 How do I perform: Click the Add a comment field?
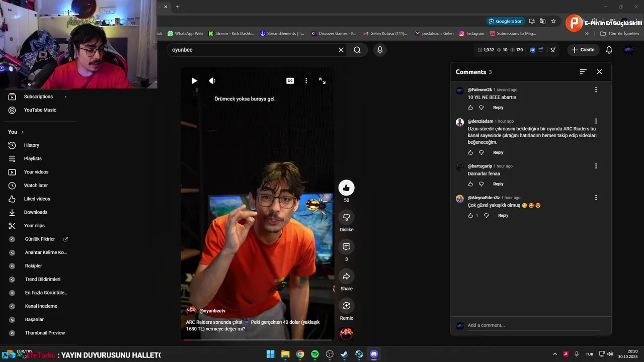[534, 325]
